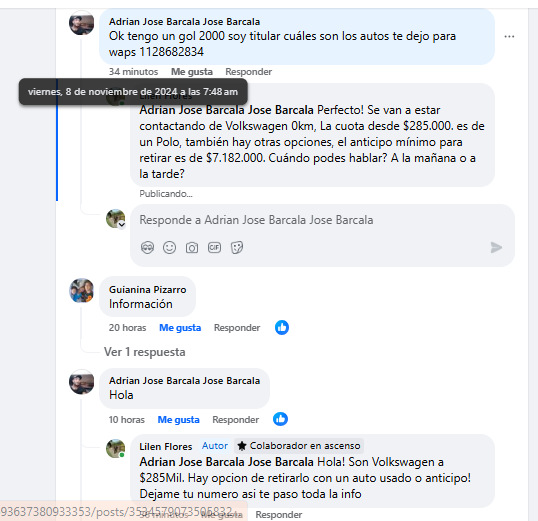The image size is (538, 521).
Task: Expand Ver 1 respuesta under Guianina's comment
Action: (x=144, y=352)
